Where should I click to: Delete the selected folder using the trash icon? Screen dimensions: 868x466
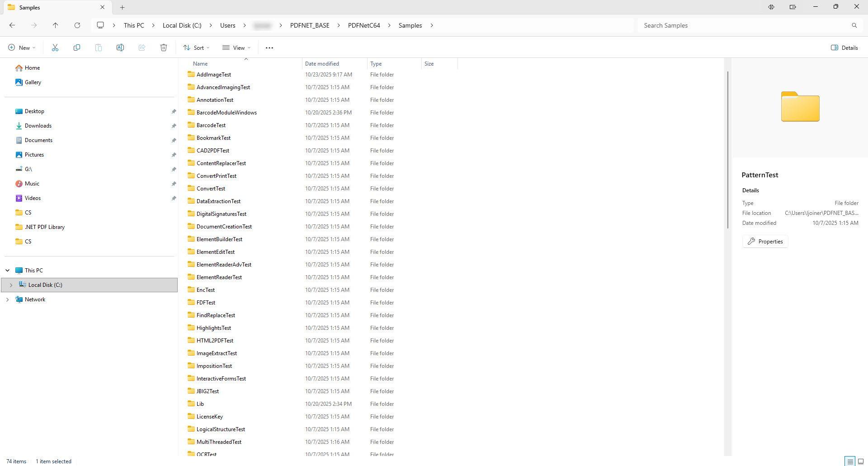(164, 48)
